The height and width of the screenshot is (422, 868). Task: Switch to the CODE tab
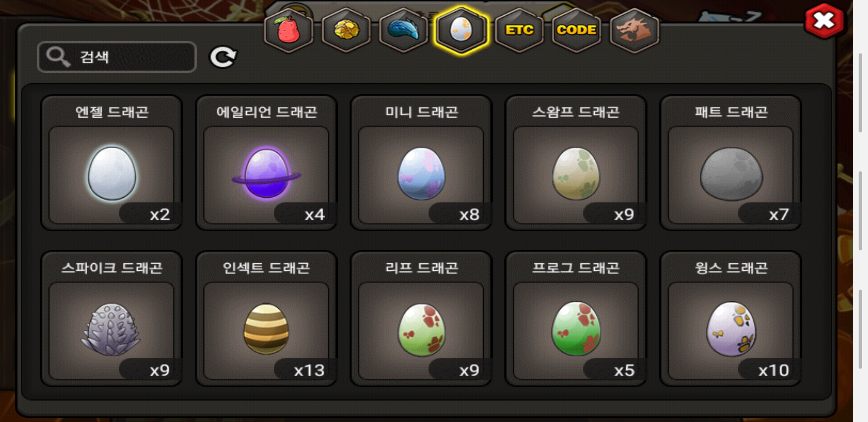tap(577, 30)
